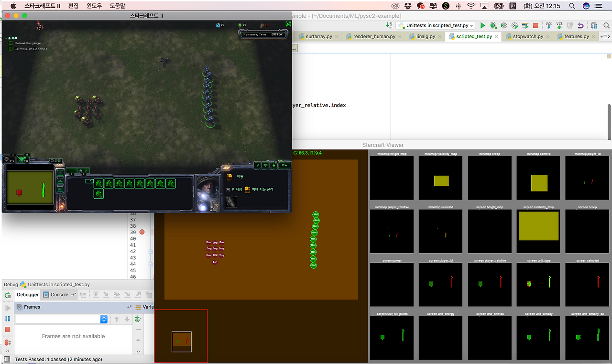Rerun the debug session with the green rerun icon
Viewport: 612px width, 364px height.
coord(8,295)
